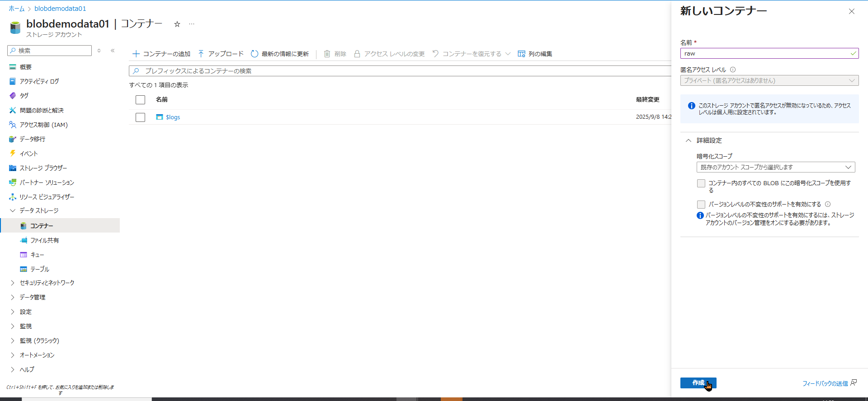
Task: Select ファイル共有 in the sidebar menu
Action: (x=44, y=240)
